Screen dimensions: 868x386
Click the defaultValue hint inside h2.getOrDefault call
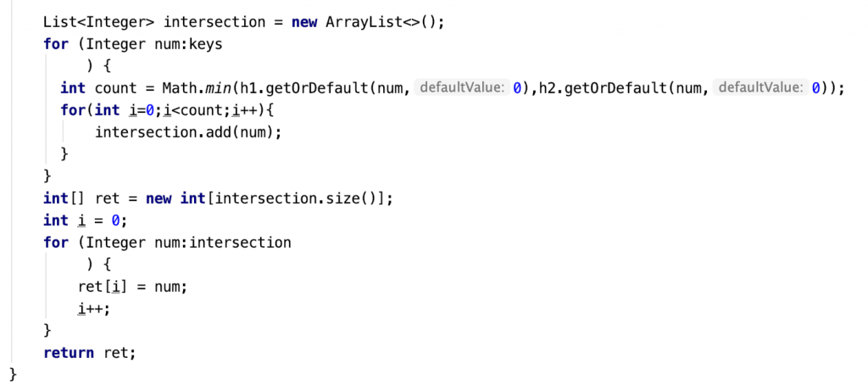pos(759,87)
